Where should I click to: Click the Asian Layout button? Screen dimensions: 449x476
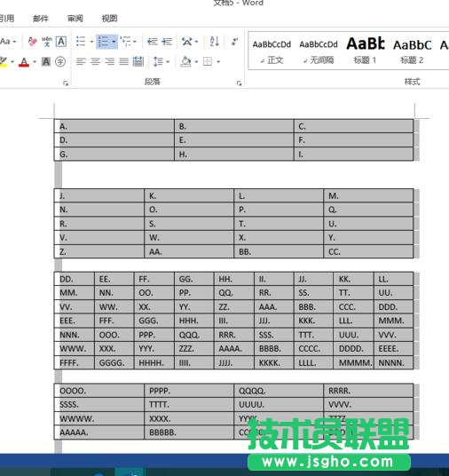coord(187,41)
